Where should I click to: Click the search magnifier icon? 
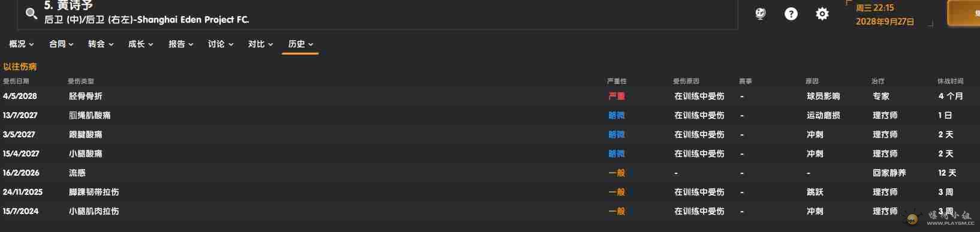click(x=31, y=13)
